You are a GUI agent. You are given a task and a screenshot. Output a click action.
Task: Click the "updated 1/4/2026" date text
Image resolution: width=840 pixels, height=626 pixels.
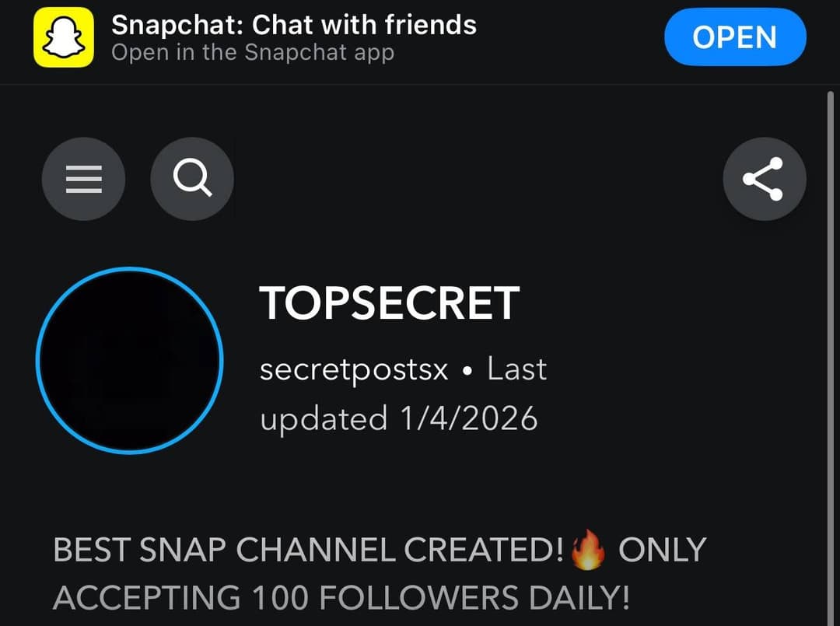(x=398, y=419)
